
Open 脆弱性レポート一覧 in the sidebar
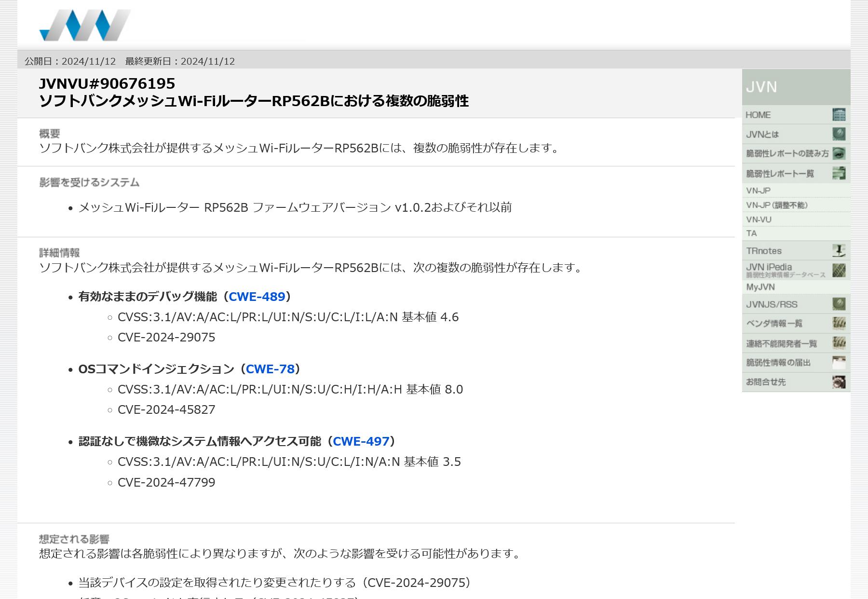796,173
